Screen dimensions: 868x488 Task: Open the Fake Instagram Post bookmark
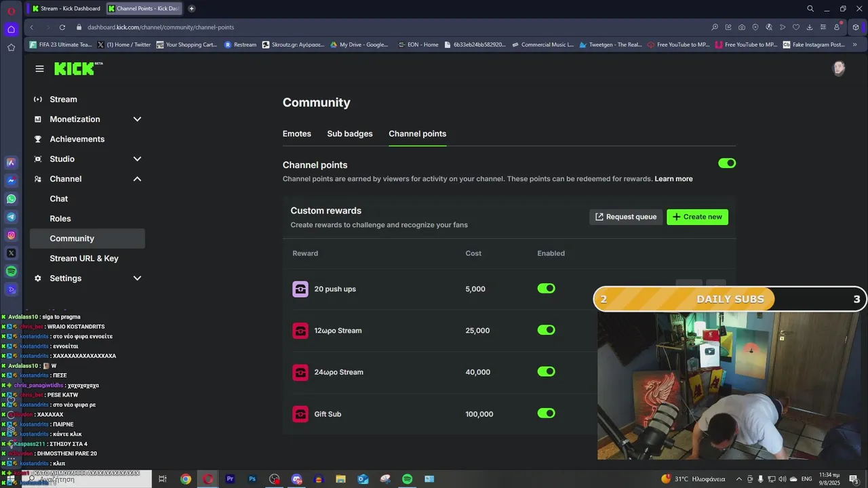(x=814, y=45)
